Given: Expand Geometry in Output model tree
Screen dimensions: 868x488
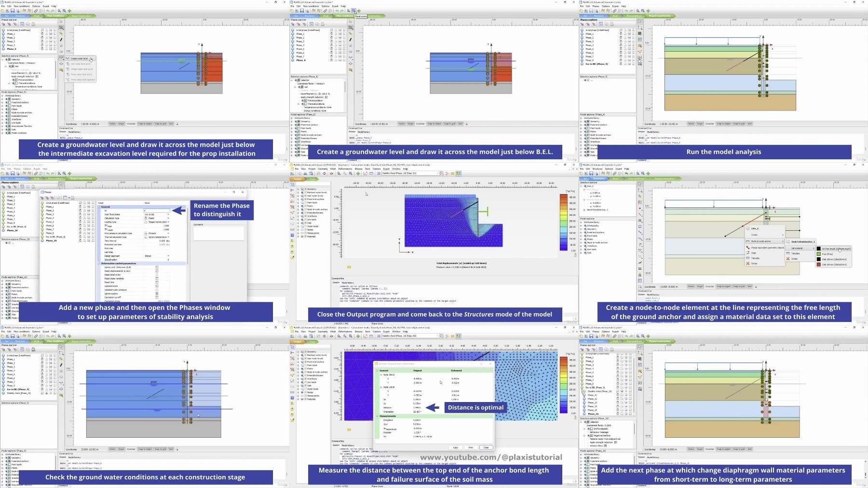Looking at the screenshot, I should coord(298,189).
